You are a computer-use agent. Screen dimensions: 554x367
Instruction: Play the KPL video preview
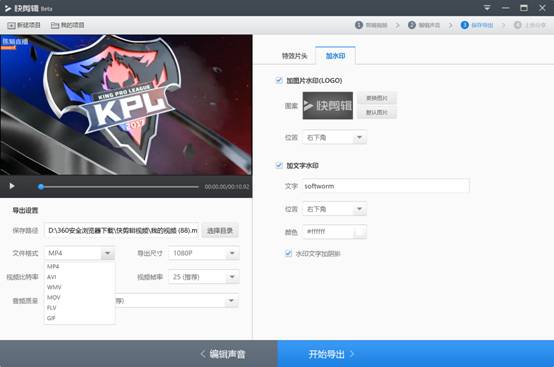pos(12,186)
